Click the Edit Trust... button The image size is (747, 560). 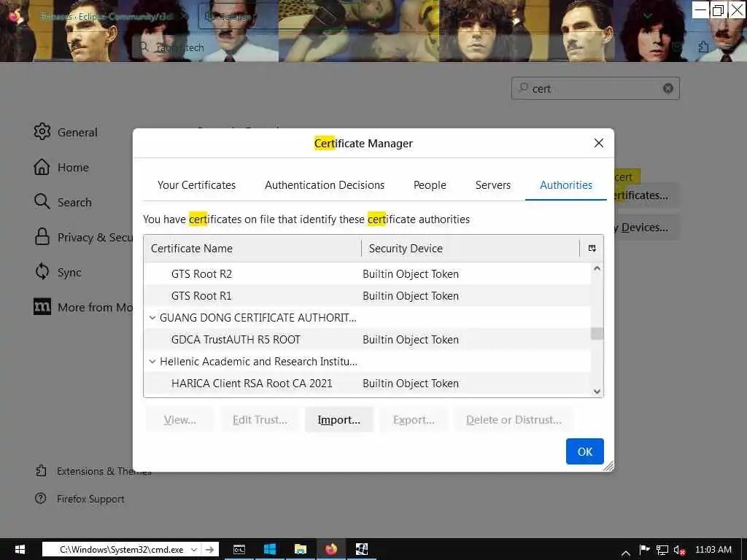[x=260, y=419]
